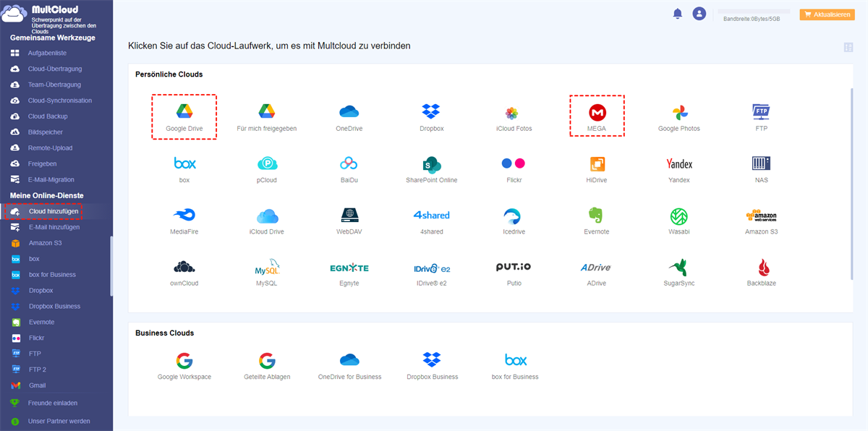Click the sidebar vertical scrollbar
Image resolution: width=868 pixels, height=431 pixels.
[x=111, y=266]
